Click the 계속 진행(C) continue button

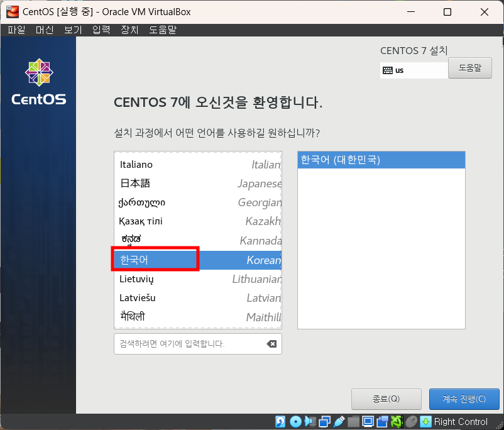pos(464,399)
